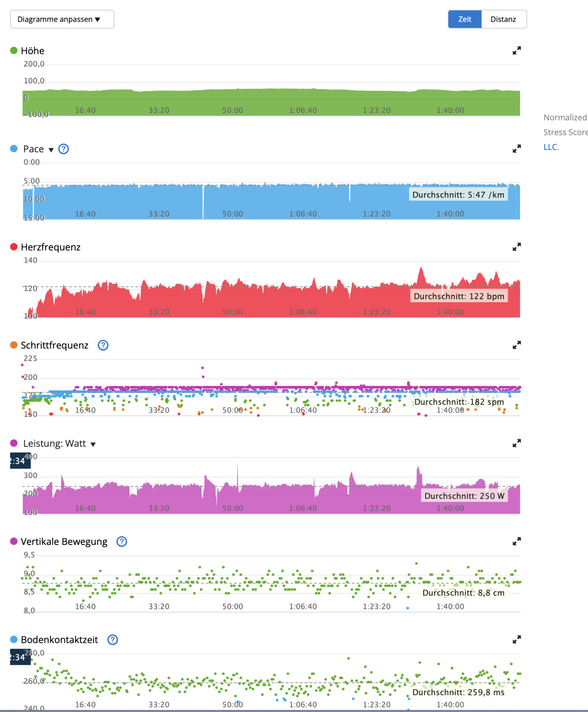Open the Pace metric dropdown arrow
This screenshot has width=588, height=712.
tap(51, 150)
